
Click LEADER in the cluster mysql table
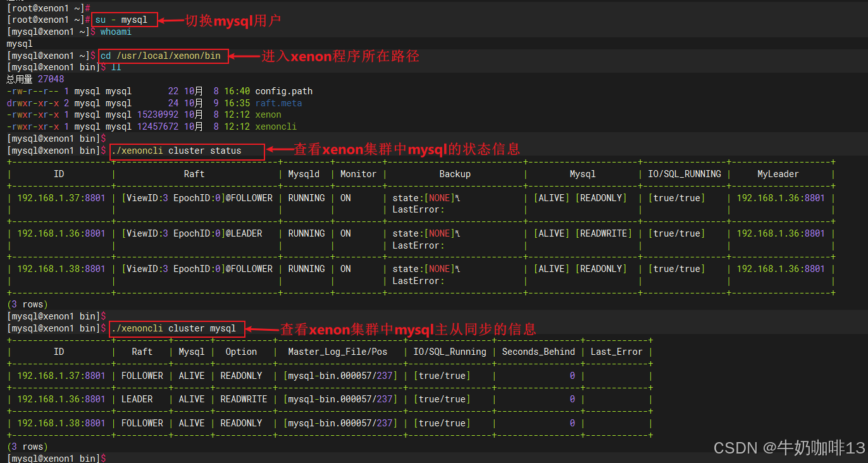tap(137, 399)
